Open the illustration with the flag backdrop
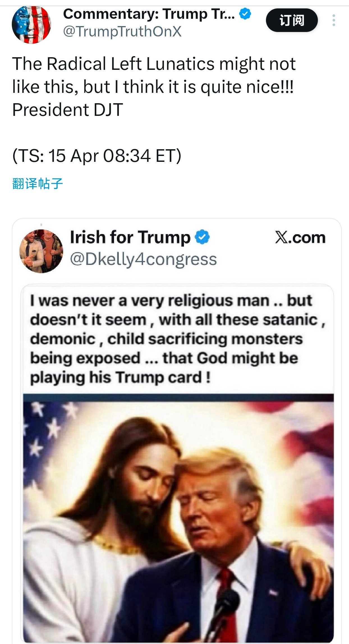The image size is (349, 644). click(178, 477)
